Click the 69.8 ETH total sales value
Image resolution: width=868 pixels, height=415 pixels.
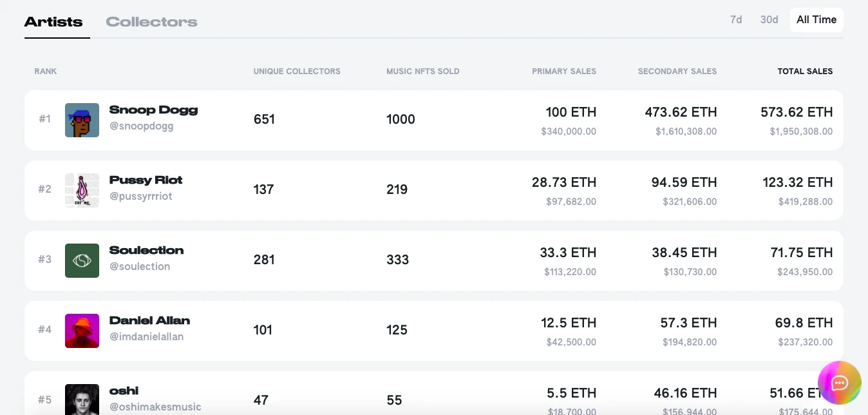804,323
